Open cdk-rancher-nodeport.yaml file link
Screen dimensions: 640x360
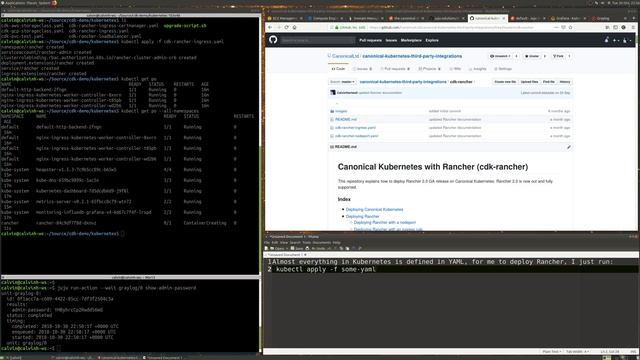(356, 136)
